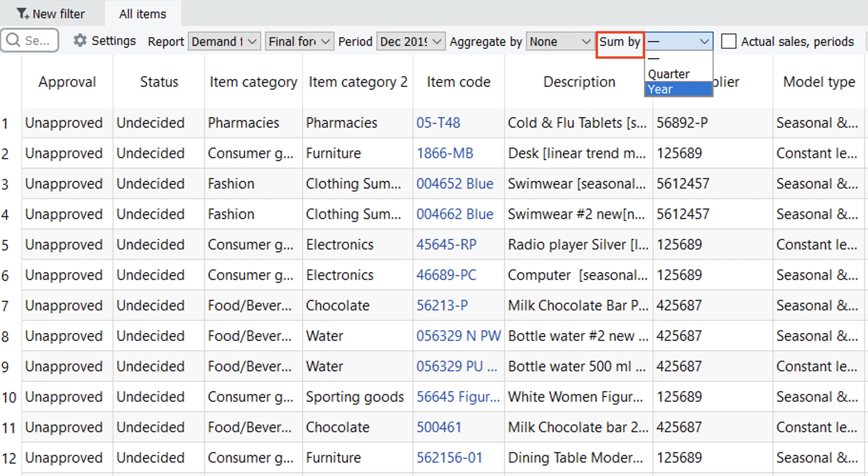This screenshot has height=476, width=868.
Task: Click the search magnifier icon
Action: pos(13,40)
